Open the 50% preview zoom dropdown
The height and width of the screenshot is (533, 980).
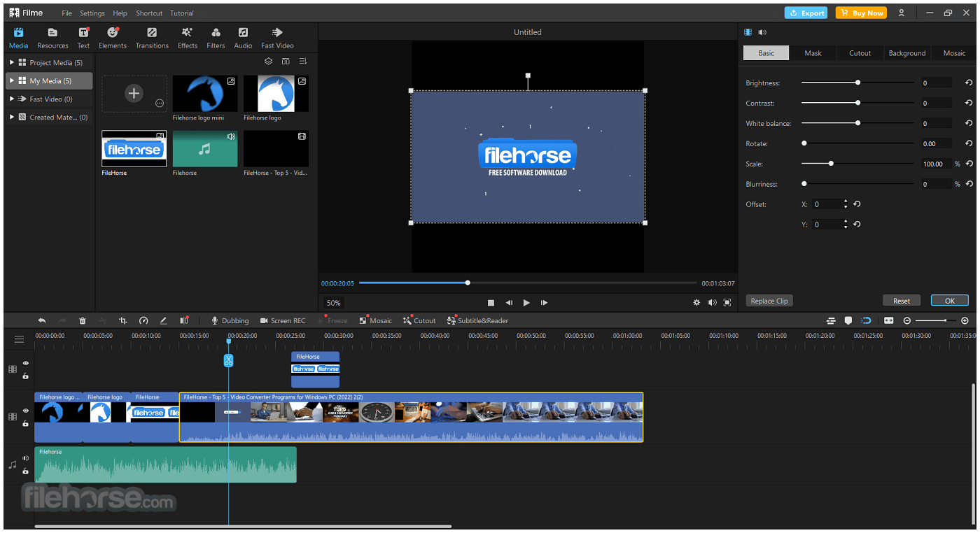pyautogui.click(x=334, y=303)
